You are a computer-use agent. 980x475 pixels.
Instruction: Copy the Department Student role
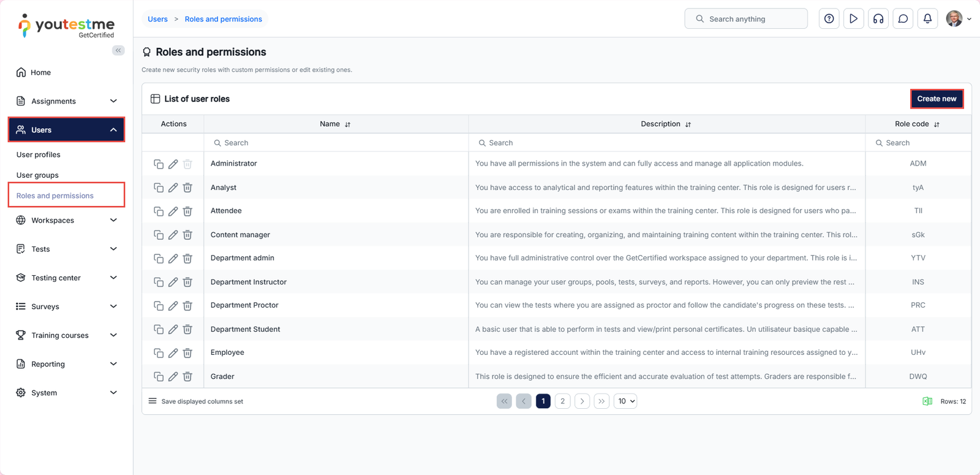tap(159, 329)
